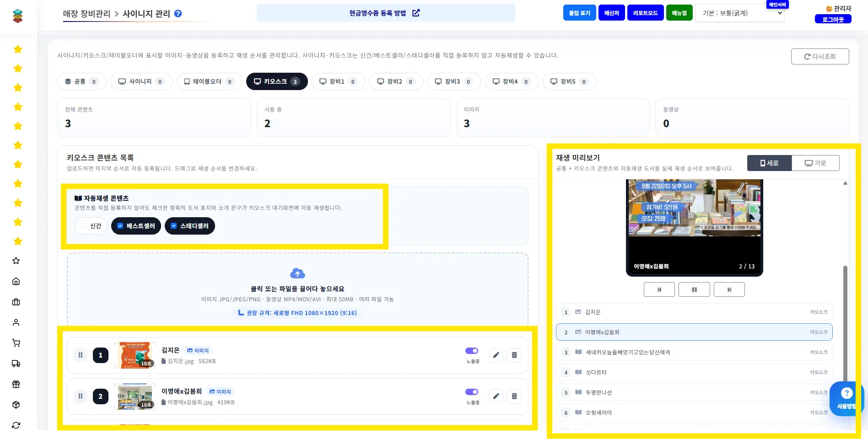The image size is (868, 439).
Task: Click the blue help question mark next to 사이니지 관리
Action: click(178, 14)
